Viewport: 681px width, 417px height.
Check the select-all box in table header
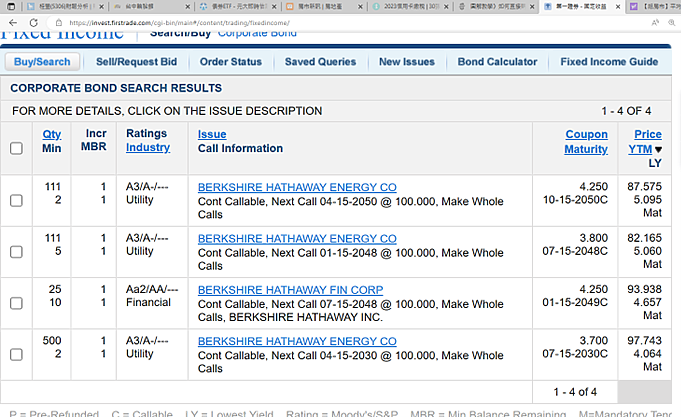pos(16,149)
